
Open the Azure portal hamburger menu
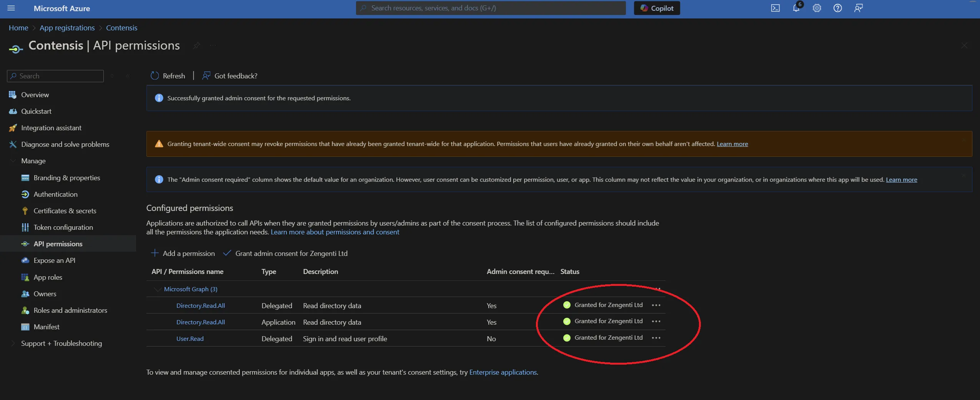(x=11, y=8)
